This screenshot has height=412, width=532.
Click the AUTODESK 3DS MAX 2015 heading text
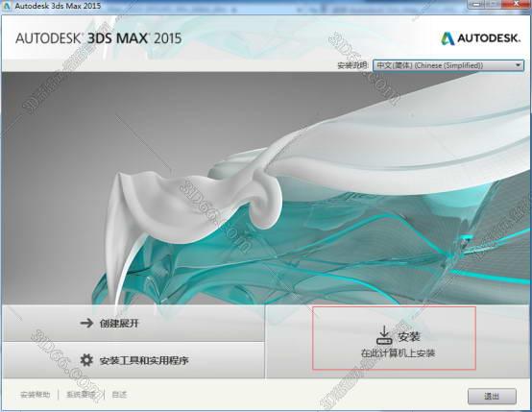click(x=98, y=38)
